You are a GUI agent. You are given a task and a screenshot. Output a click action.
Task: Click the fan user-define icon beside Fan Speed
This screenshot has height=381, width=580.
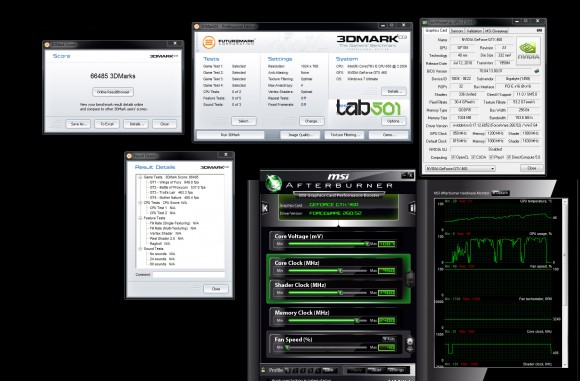click(410, 345)
